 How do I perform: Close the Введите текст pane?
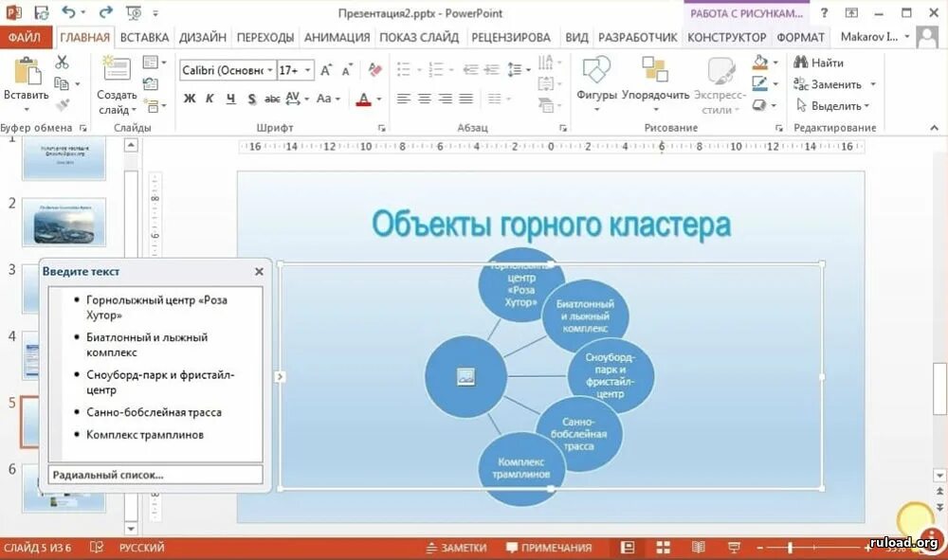(x=260, y=272)
